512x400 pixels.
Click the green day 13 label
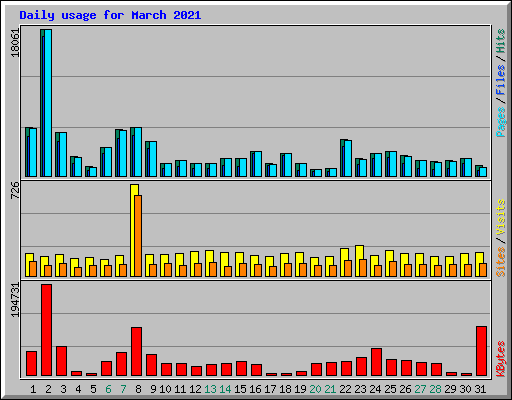(210, 389)
